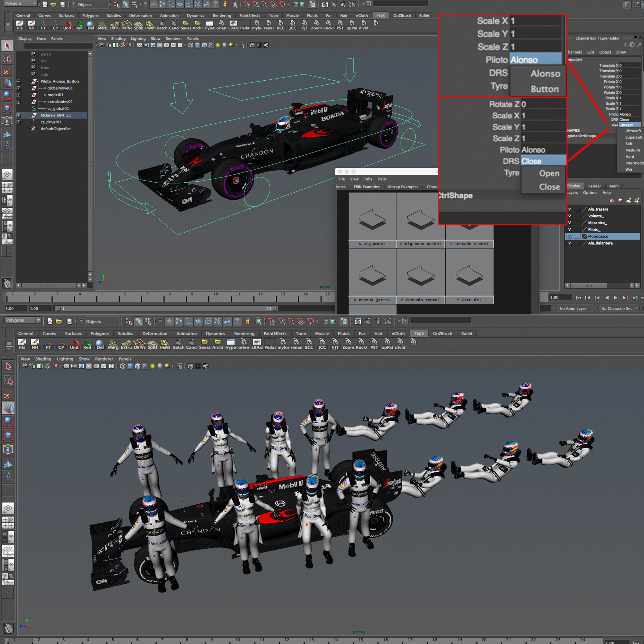644x644 pixels.
Task: Toggle textured display in upper viewport toolbar
Action: 211,45
